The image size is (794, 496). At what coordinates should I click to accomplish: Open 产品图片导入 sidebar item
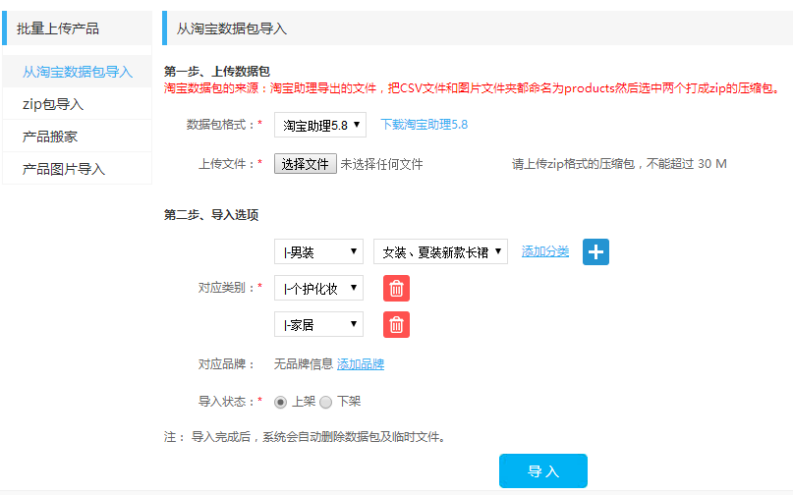(x=64, y=169)
